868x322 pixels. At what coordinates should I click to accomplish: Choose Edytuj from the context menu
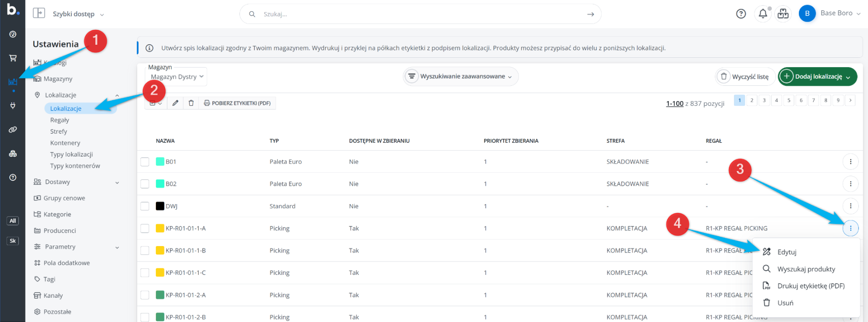pyautogui.click(x=786, y=252)
